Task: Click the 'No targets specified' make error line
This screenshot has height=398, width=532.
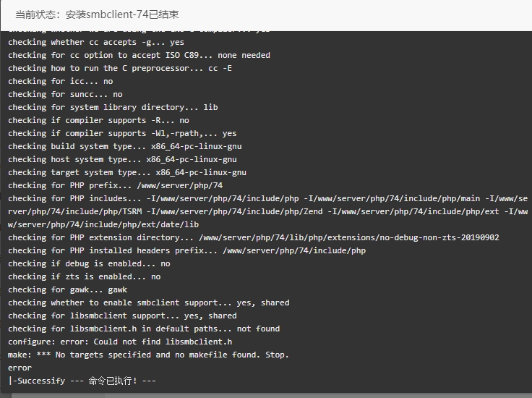Action: 148,355
